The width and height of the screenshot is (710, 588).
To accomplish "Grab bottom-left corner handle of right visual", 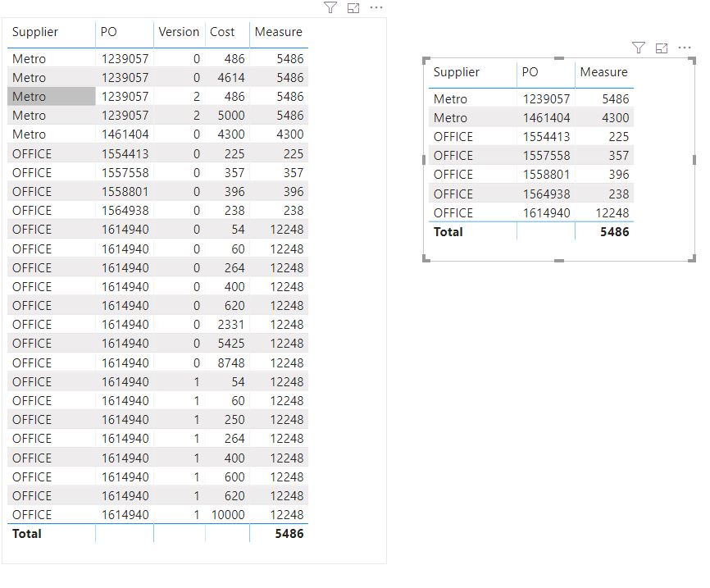I will [426, 258].
